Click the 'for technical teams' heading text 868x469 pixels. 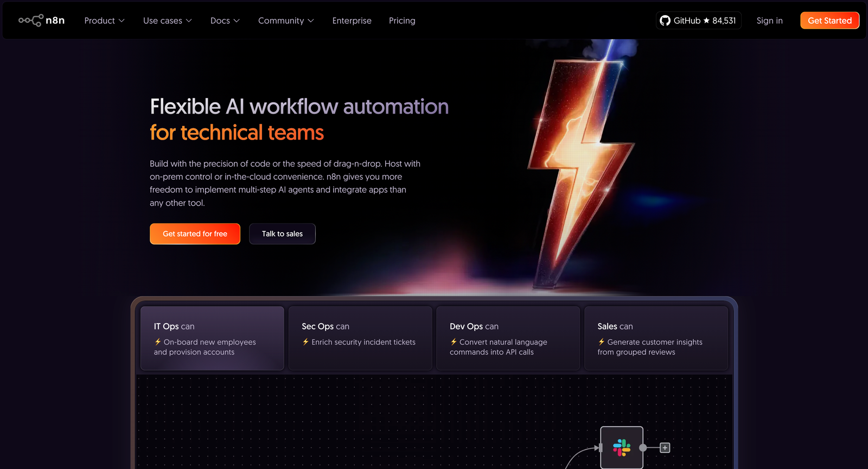pyautogui.click(x=237, y=133)
